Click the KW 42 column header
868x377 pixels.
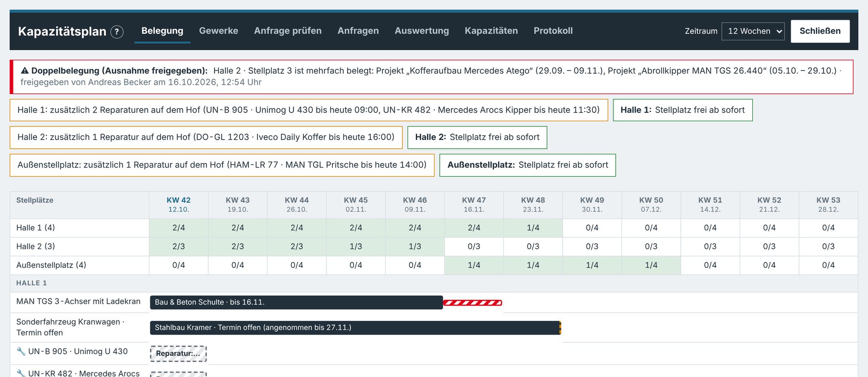178,205
